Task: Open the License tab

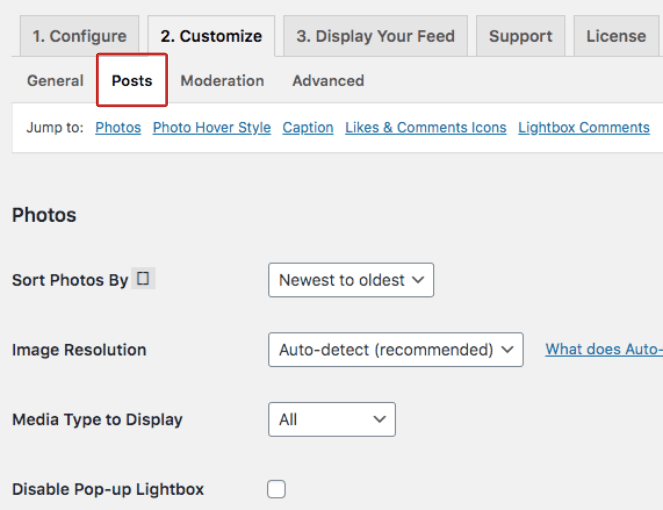Action: pyautogui.click(x=615, y=36)
